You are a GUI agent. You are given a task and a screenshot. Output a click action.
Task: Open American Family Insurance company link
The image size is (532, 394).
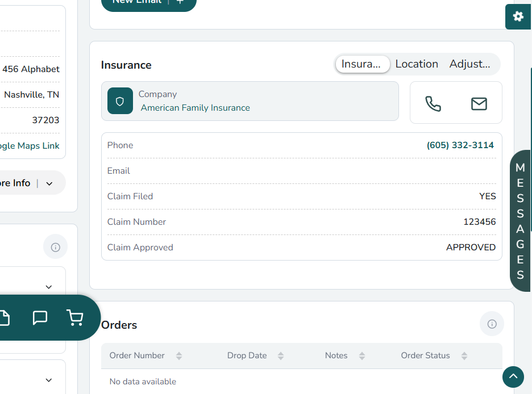pyautogui.click(x=195, y=108)
